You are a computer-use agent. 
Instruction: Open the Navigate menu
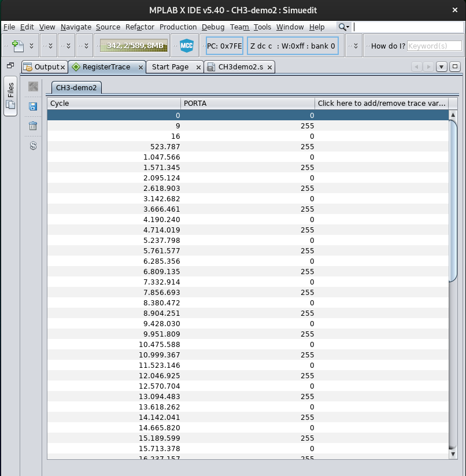(x=76, y=27)
